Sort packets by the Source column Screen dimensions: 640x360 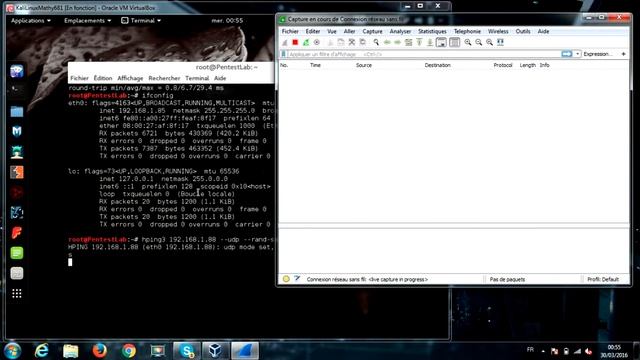364,65
